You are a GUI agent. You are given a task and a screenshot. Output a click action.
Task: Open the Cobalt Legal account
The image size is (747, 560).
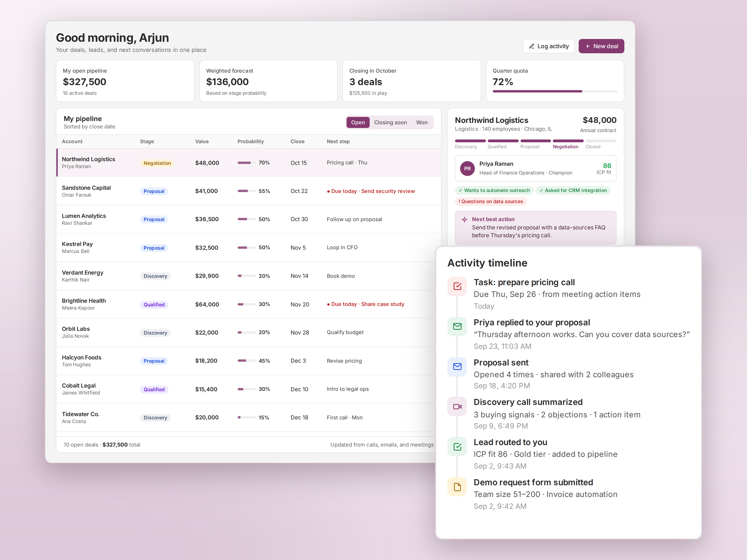[x=79, y=385]
